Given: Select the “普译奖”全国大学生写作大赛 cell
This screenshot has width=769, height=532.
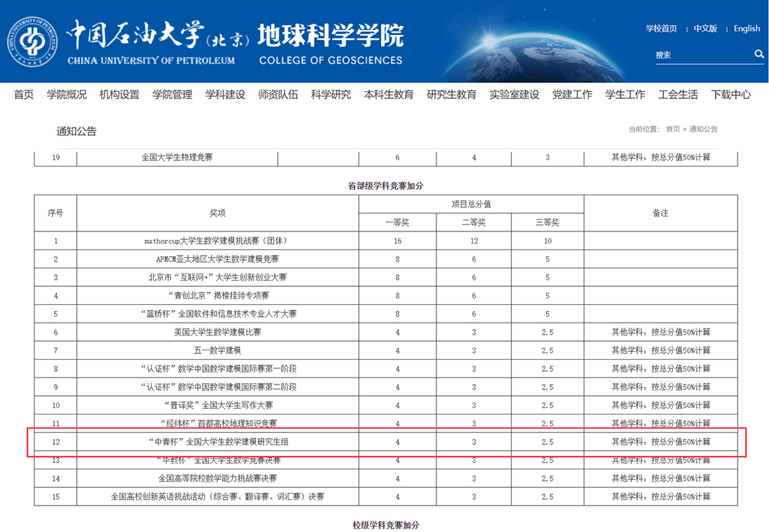Looking at the screenshot, I should click(x=218, y=405).
